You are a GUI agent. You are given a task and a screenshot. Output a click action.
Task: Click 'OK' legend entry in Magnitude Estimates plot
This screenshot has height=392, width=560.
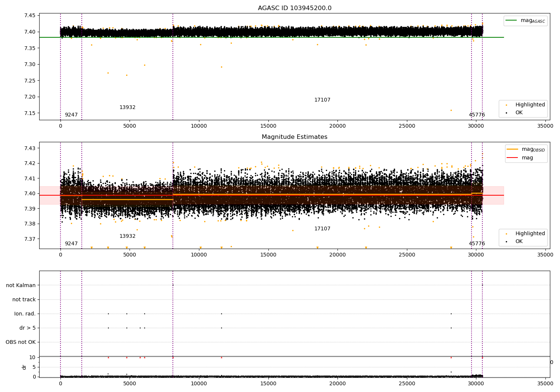coord(519,242)
